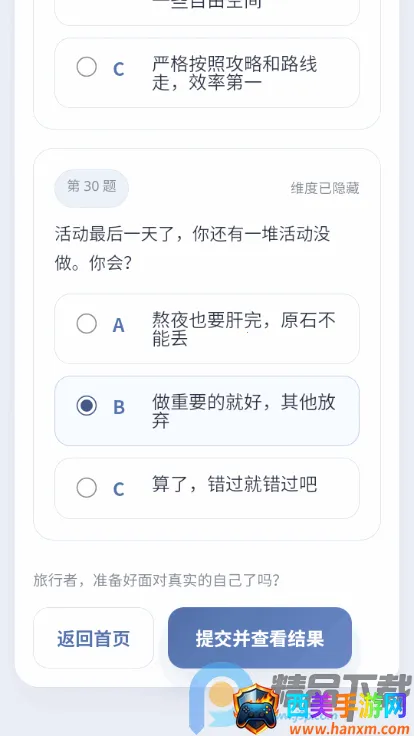
Task: Select the checked radio button for option B
Action: coord(87,406)
